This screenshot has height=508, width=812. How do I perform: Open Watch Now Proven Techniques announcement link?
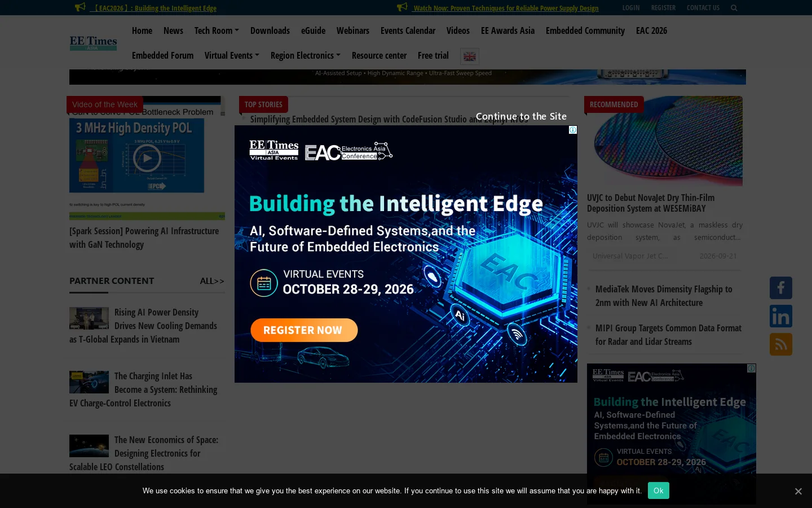click(x=506, y=8)
